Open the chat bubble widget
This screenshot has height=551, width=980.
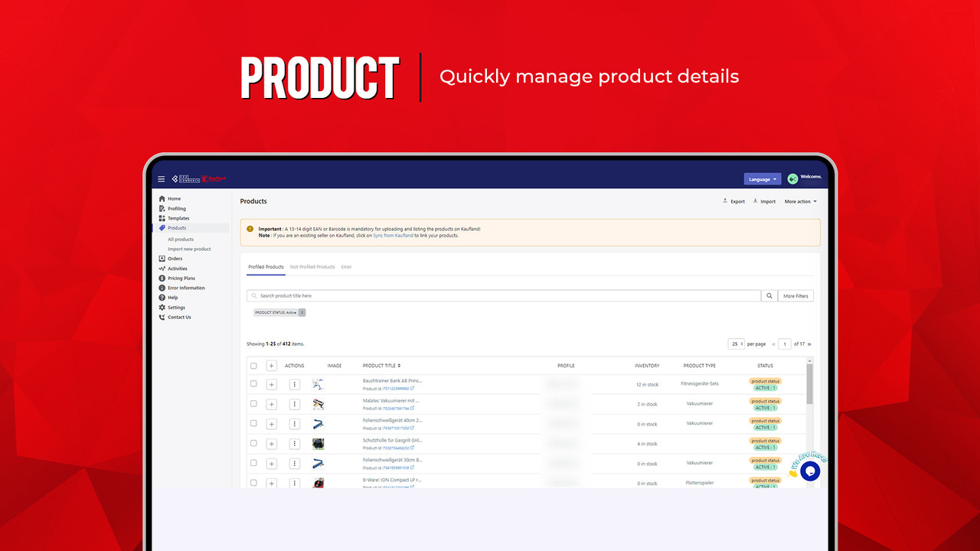click(x=809, y=470)
